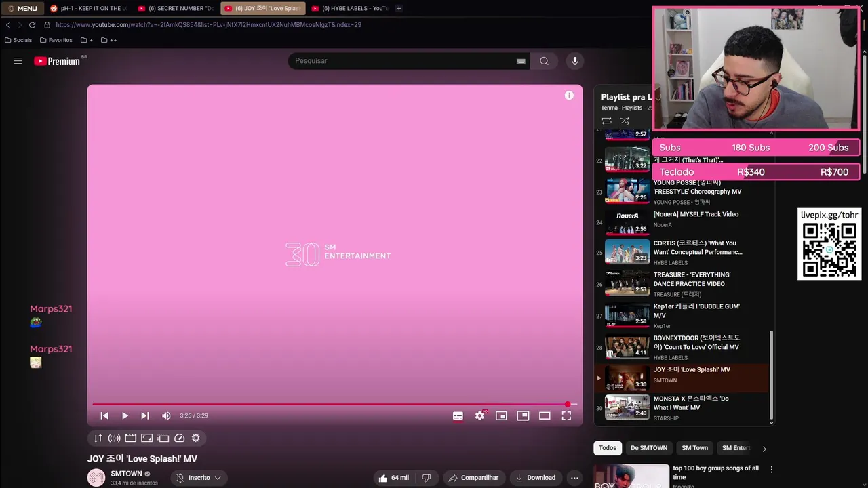Screen dimensions: 868x488
Task: Mute the player volume
Action: point(166,415)
